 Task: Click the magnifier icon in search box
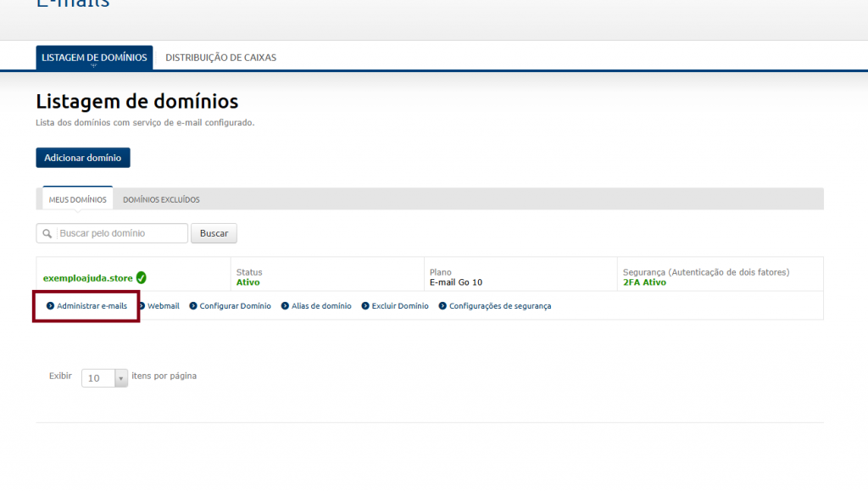click(x=47, y=233)
